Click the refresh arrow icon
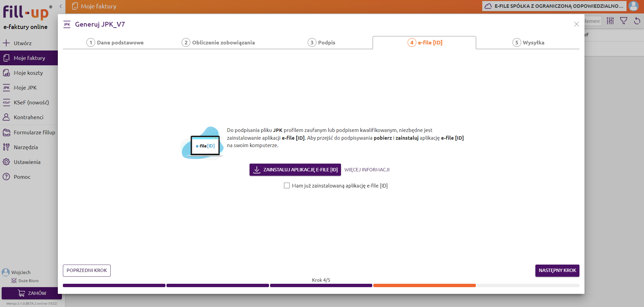This screenshot has width=644, height=307. tap(637, 21)
